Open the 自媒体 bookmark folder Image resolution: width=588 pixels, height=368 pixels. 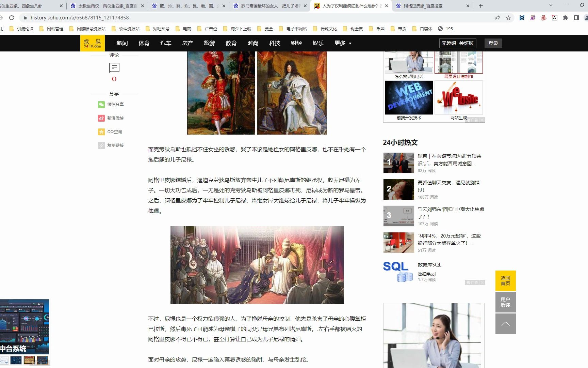pyautogui.click(x=422, y=29)
